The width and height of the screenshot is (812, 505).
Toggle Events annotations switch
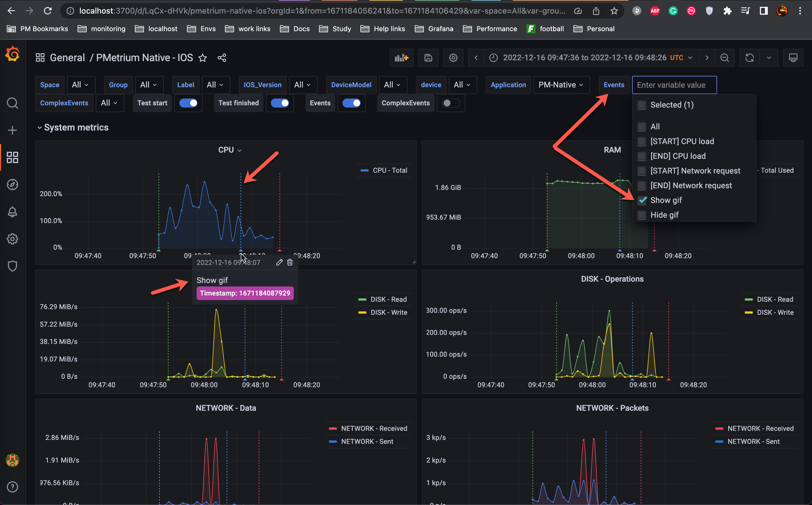(x=352, y=103)
